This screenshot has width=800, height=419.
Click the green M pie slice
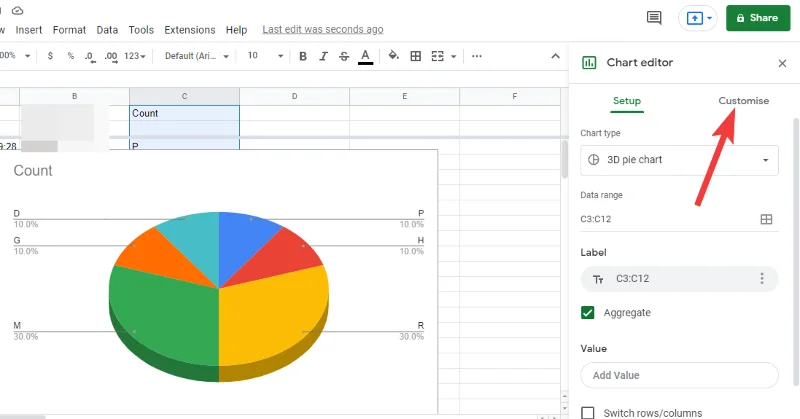click(x=163, y=316)
